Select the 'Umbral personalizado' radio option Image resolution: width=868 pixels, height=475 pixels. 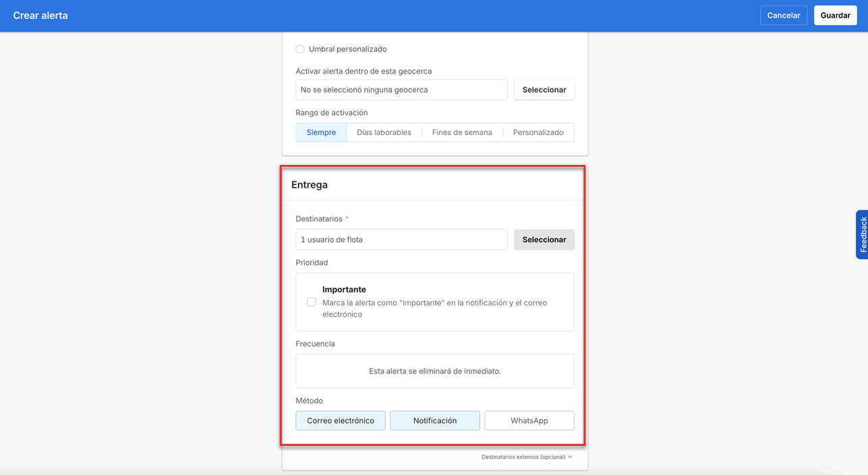click(300, 49)
